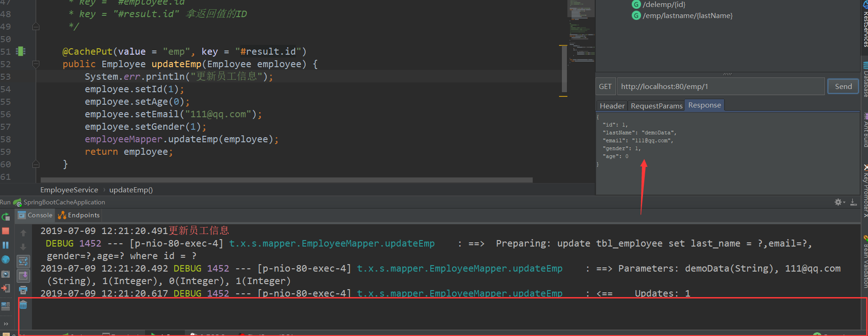
Task: Collapse the updateEmp method fold on line 52
Action: pyautogui.click(x=36, y=64)
